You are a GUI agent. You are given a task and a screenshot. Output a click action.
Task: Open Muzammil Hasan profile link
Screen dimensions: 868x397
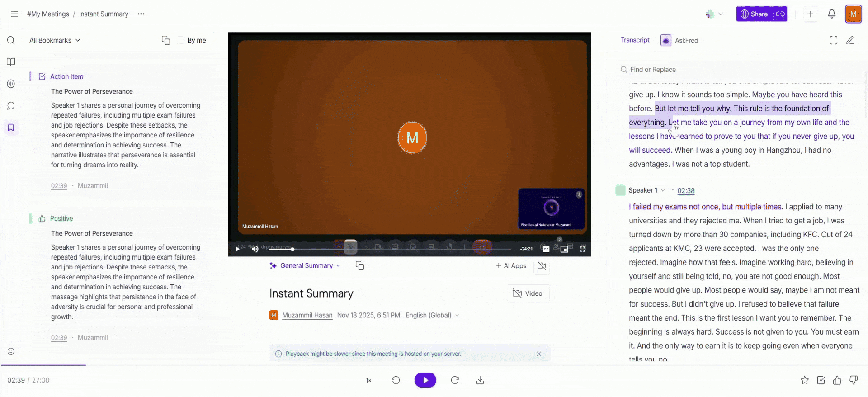(307, 315)
